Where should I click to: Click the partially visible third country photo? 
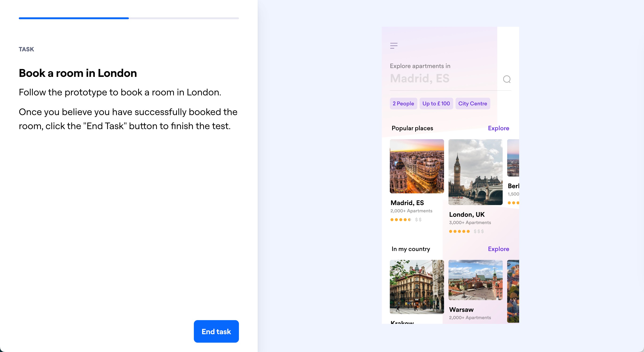513,291
